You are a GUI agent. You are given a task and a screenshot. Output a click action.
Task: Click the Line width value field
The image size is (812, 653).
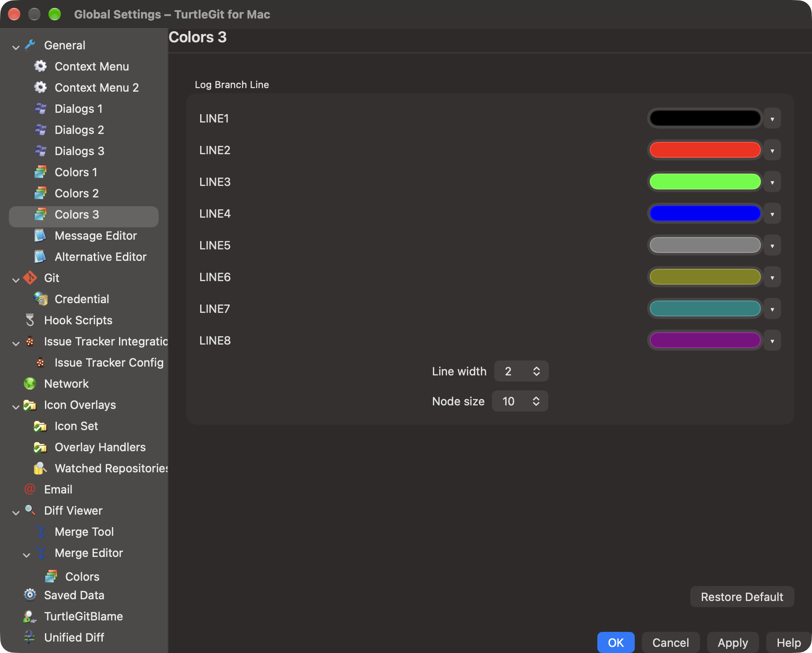(521, 371)
